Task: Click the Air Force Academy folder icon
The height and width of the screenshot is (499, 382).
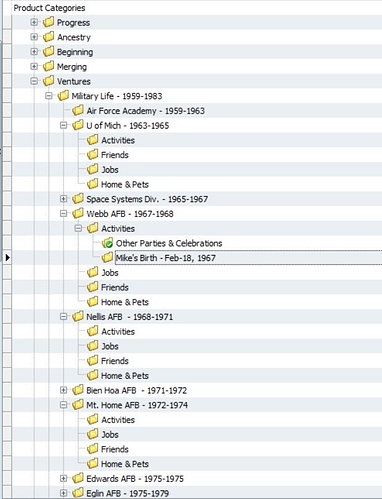Action: 78,110
